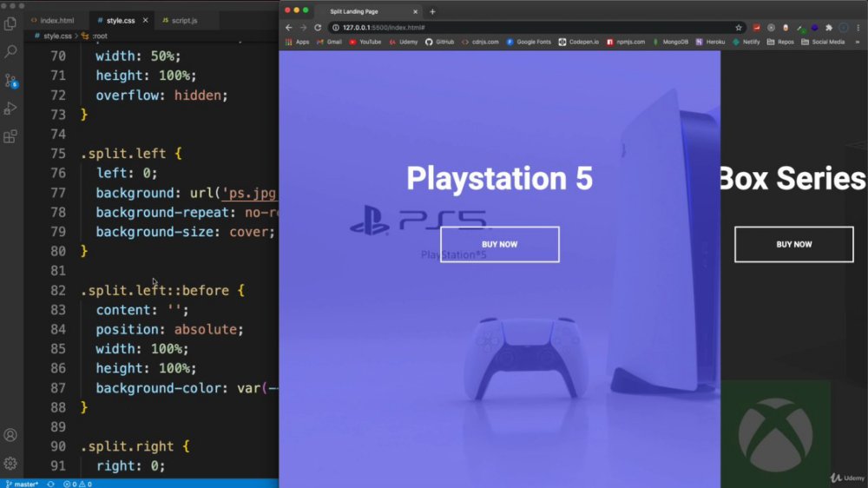Open the Udemy bookmark
Viewport: 868px width, 488px height.
[404, 42]
